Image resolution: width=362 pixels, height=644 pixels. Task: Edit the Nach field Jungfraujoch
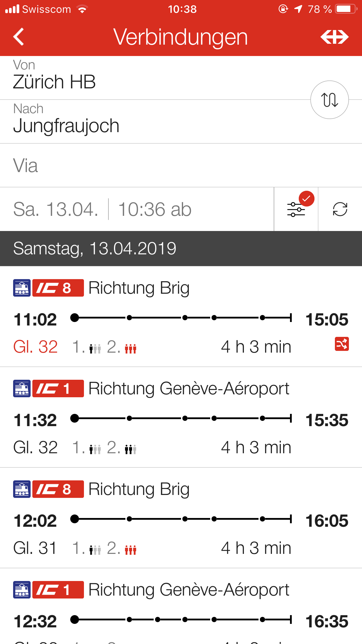[x=146, y=122]
